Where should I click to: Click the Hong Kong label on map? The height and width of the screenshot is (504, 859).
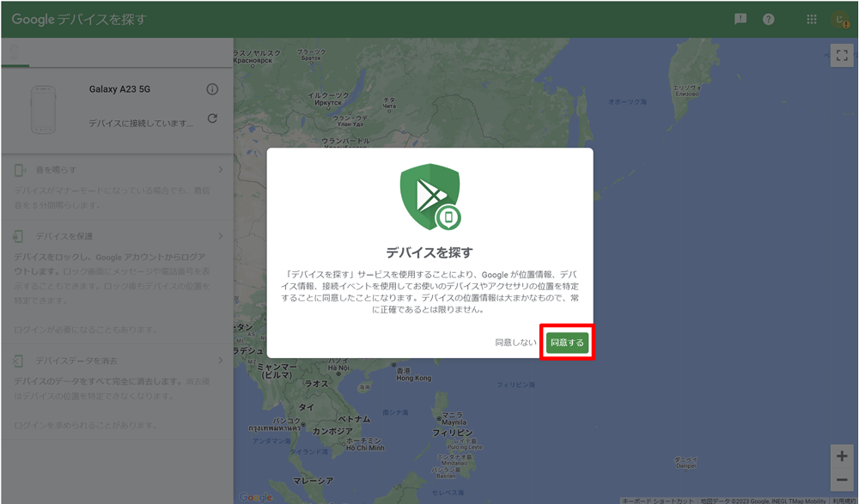click(x=414, y=378)
